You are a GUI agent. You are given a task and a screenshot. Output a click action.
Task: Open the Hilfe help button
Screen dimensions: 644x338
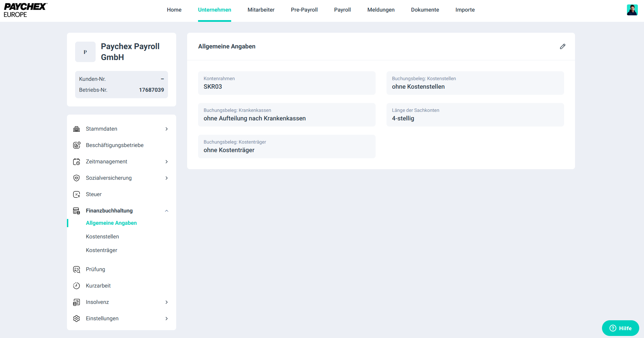(620, 328)
